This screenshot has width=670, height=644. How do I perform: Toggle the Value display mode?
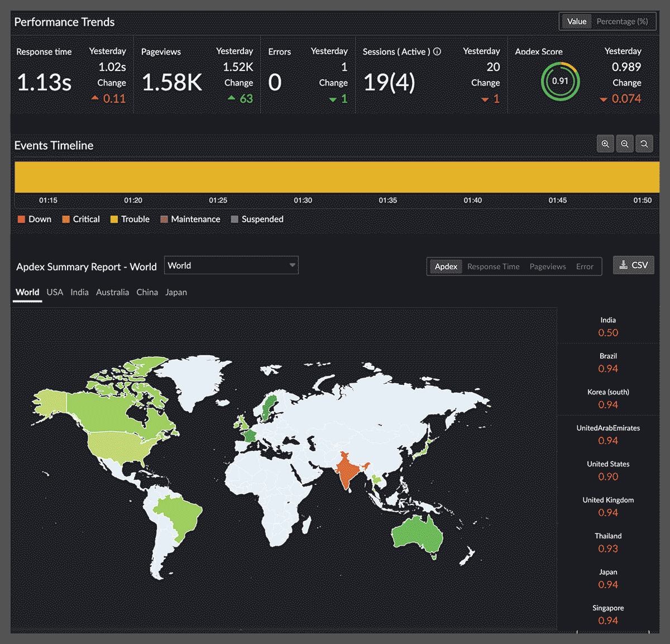tap(576, 21)
